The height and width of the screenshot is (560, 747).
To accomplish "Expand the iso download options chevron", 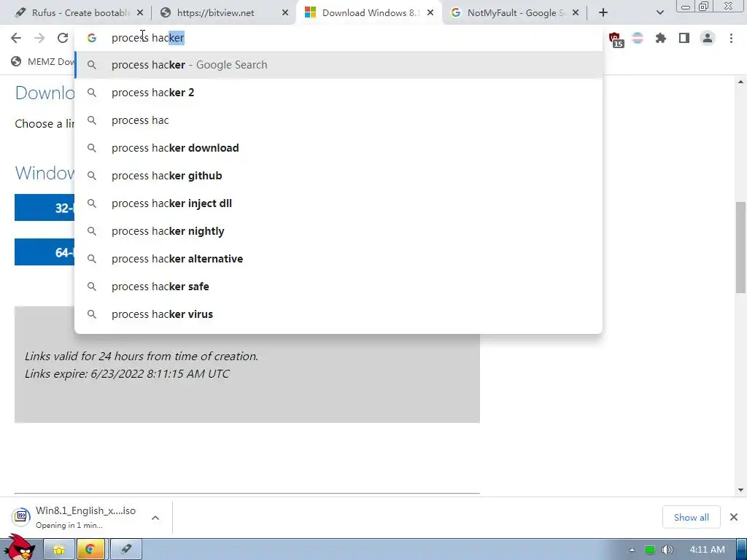I will (155, 518).
